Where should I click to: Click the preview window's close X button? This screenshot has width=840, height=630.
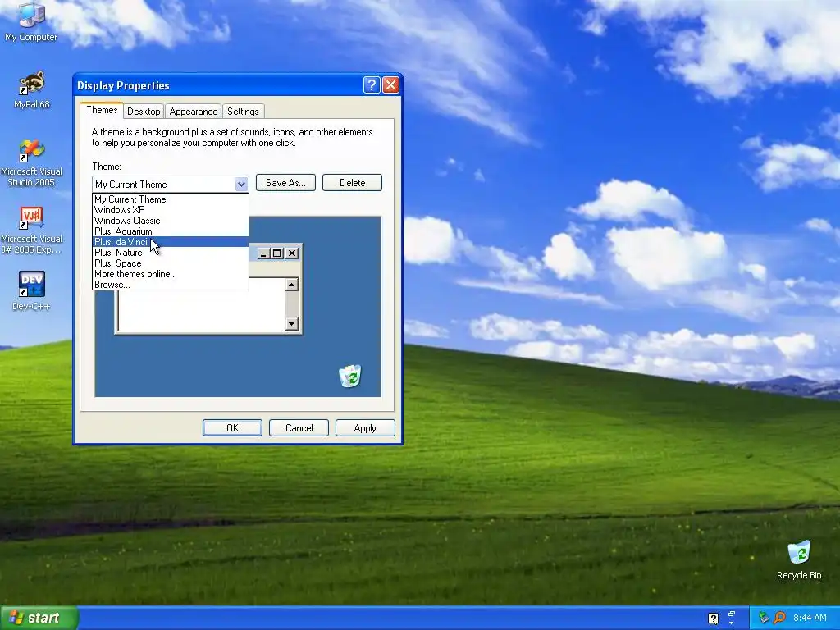(292, 253)
